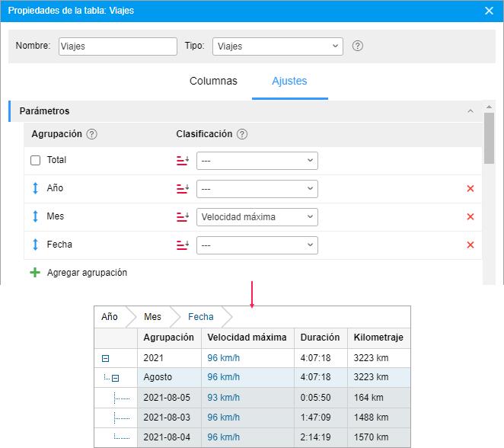The height and width of the screenshot is (448, 504).
Task: Enable the Total checkbox
Action: click(36, 161)
